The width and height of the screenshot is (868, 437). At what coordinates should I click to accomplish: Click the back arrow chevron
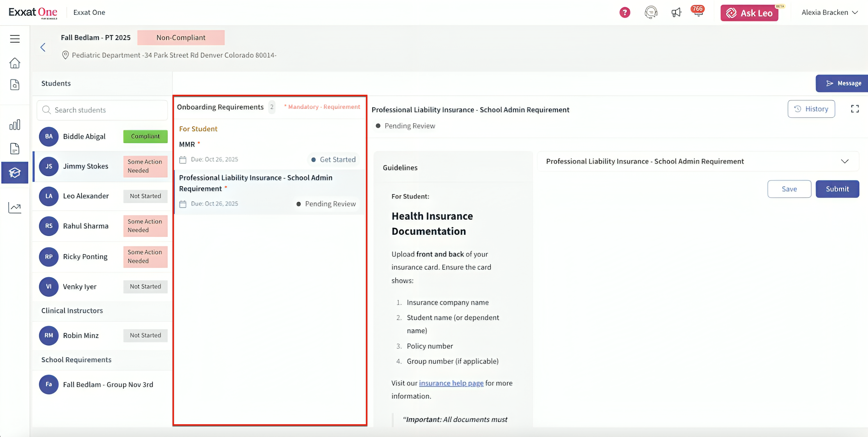pos(43,47)
